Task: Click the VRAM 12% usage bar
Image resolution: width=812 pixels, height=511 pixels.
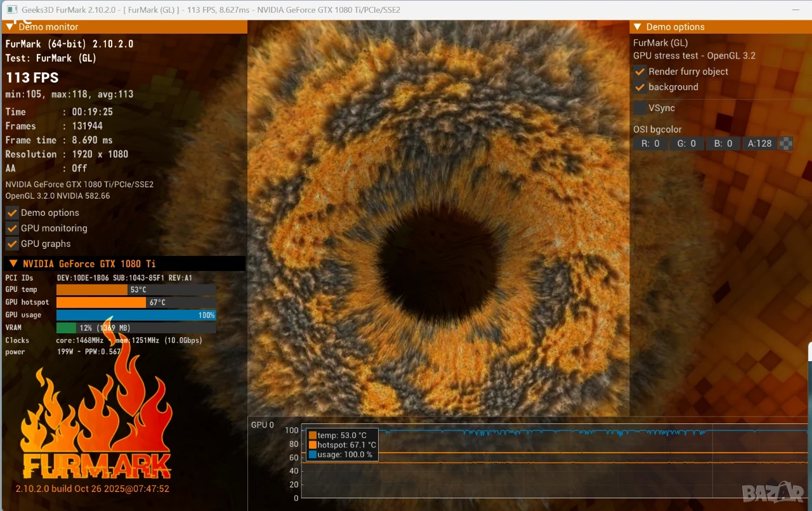Action: tap(136, 328)
